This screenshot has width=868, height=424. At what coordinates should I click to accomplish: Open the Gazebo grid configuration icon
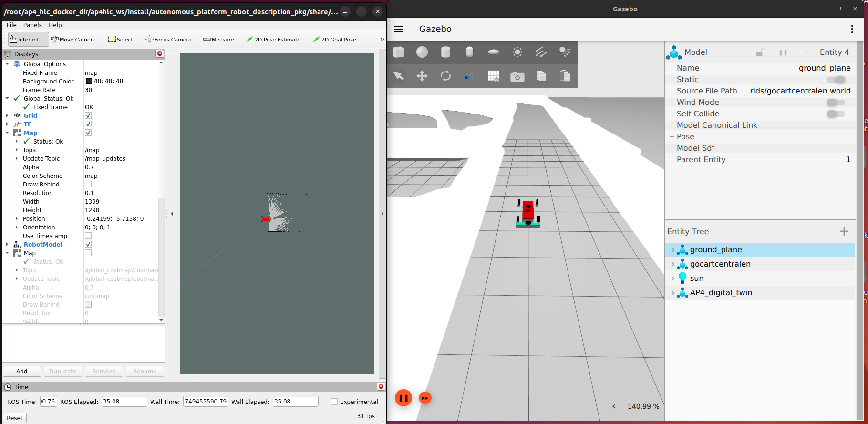pos(494,76)
